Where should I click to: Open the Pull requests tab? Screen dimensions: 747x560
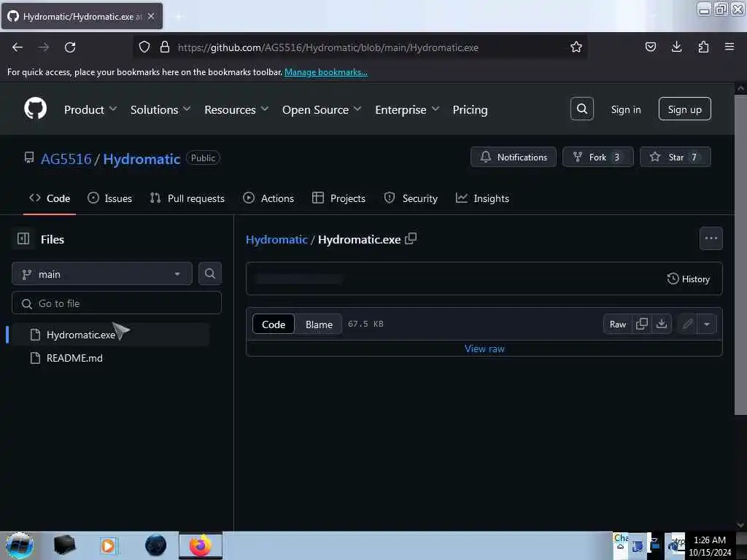(x=187, y=198)
